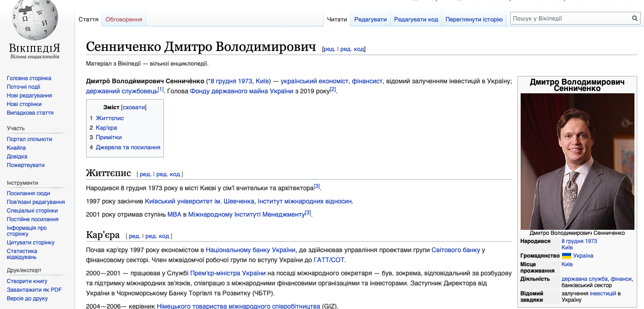This screenshot has height=309, width=644.
Task: Open Випадкова стаття in the sidebar
Action: (30, 113)
